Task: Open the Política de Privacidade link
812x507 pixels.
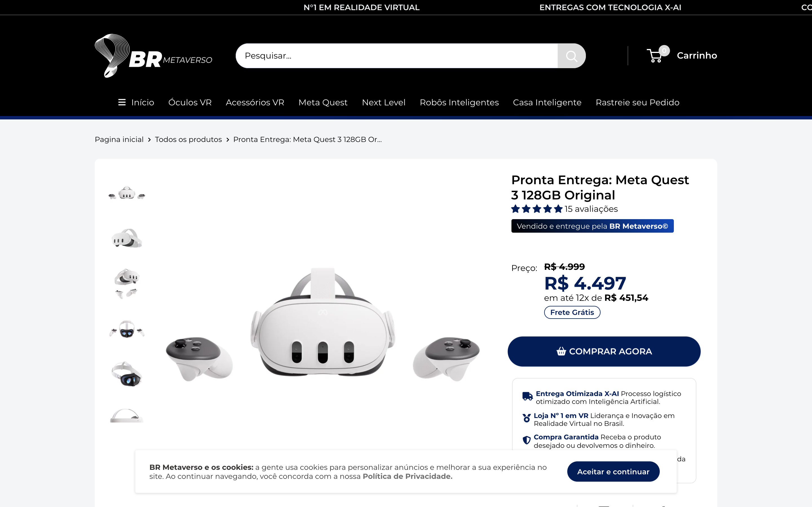Action: coord(407,476)
